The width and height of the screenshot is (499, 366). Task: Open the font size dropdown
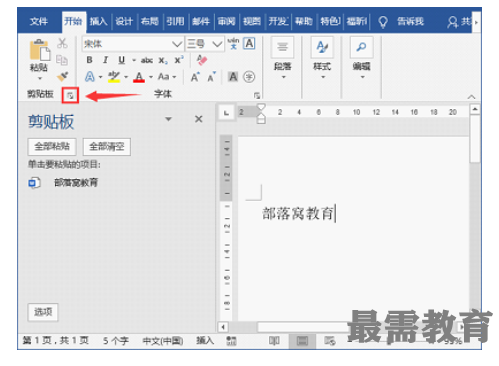coord(217,44)
